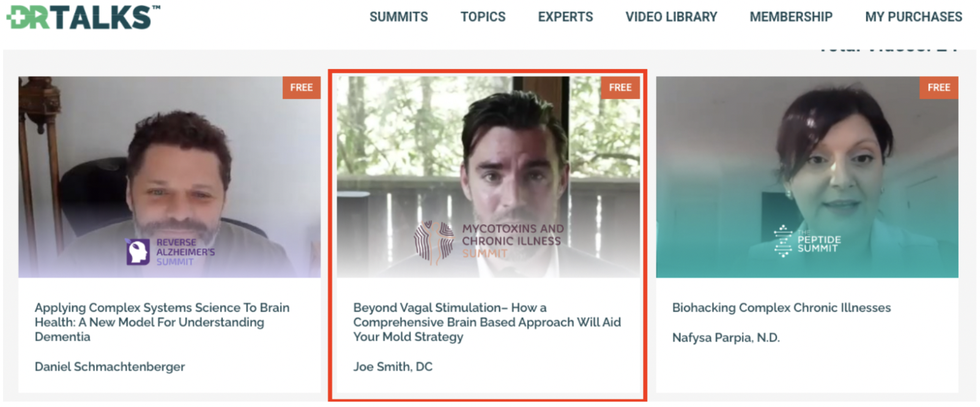Go to the Experts page
The height and width of the screenshot is (407, 980).
(x=565, y=17)
